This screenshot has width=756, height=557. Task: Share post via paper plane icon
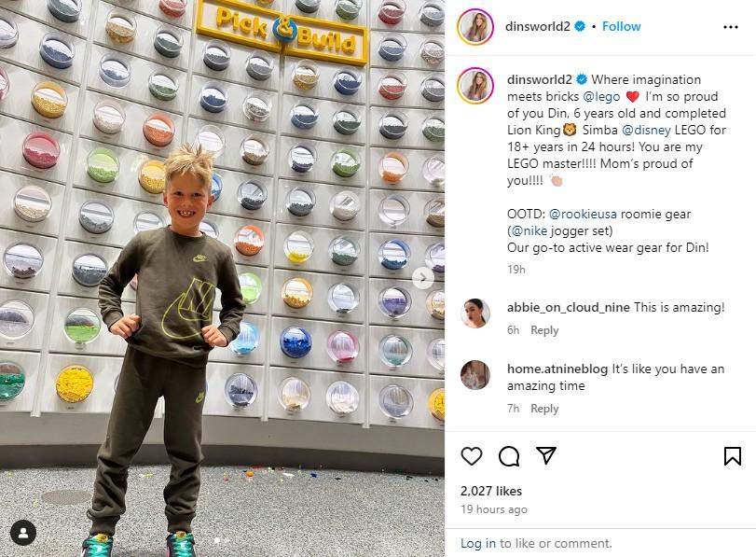(x=546, y=455)
